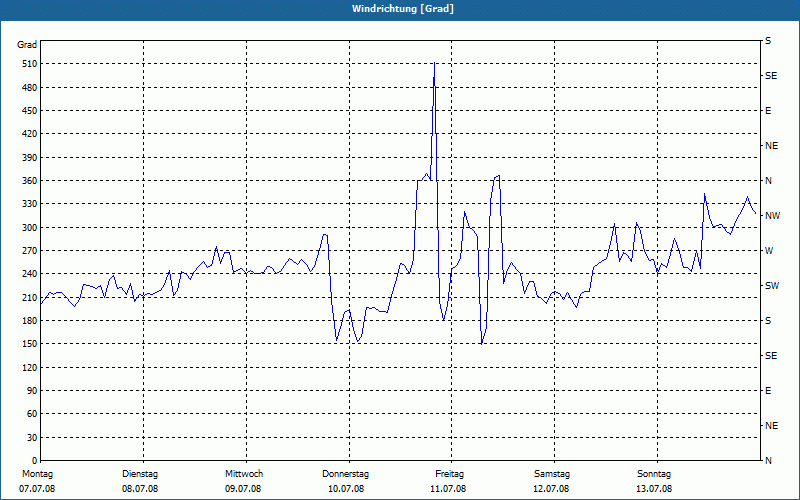The image size is (800, 500).
Task: Click the E compass label at 450 level
Action: (768, 111)
